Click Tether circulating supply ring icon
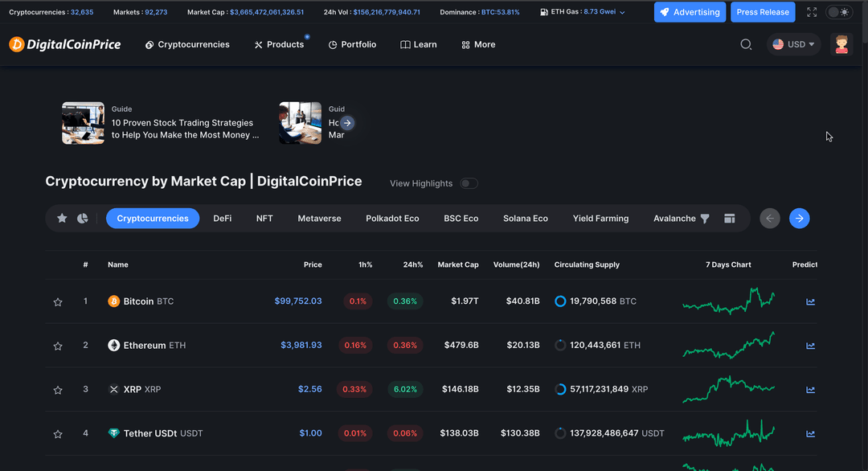 [x=560, y=433]
